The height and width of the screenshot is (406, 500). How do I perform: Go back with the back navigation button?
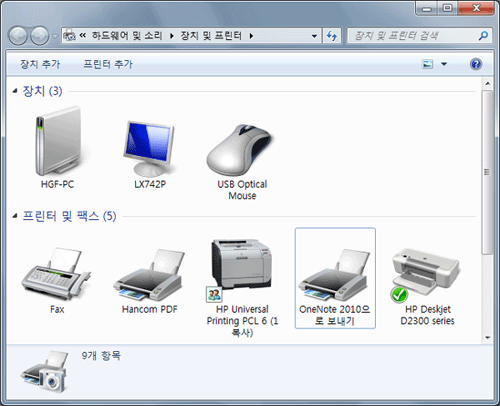pyautogui.click(x=18, y=35)
